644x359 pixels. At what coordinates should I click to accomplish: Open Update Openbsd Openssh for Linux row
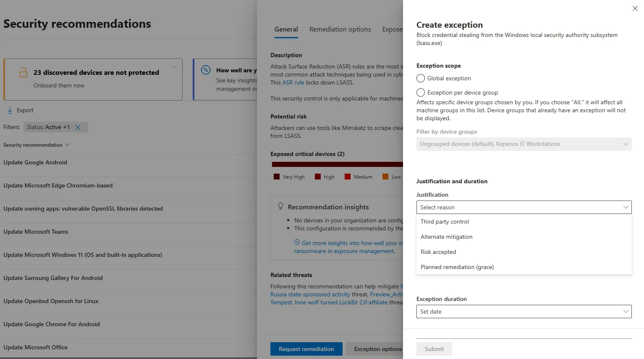tap(51, 301)
